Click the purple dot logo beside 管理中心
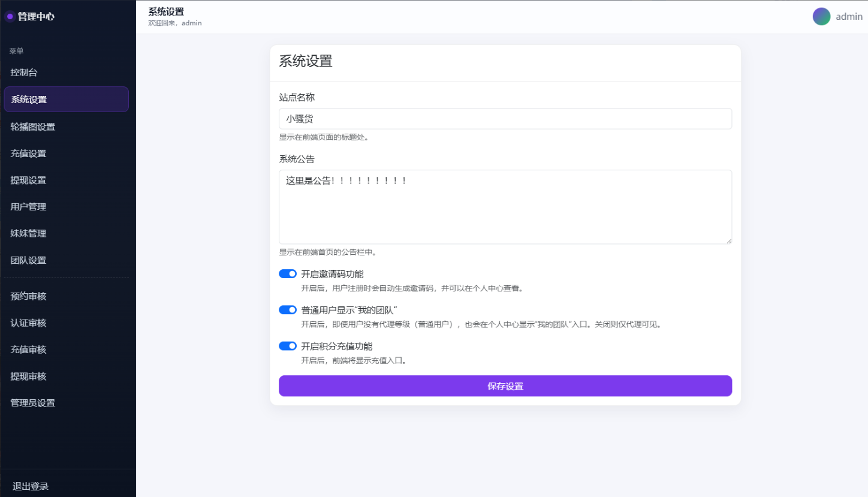Screen dimensions: 868x497 10,17
